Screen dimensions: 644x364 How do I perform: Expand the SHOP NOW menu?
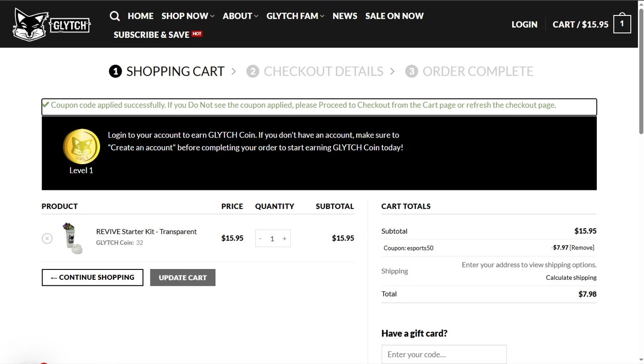[188, 16]
